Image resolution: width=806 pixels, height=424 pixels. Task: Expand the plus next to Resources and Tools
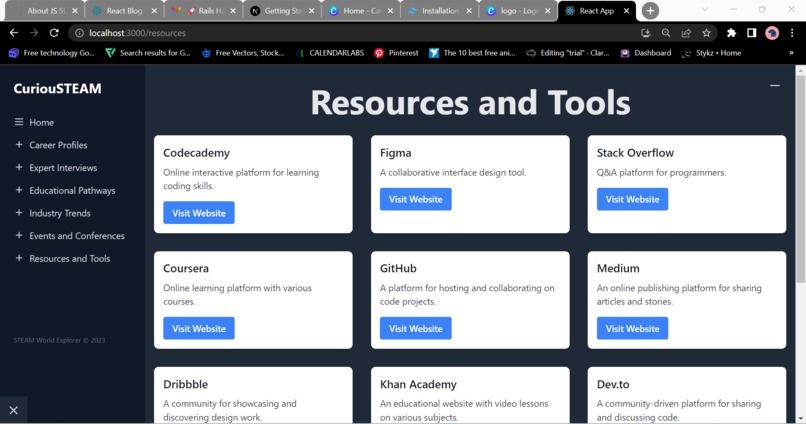point(19,257)
